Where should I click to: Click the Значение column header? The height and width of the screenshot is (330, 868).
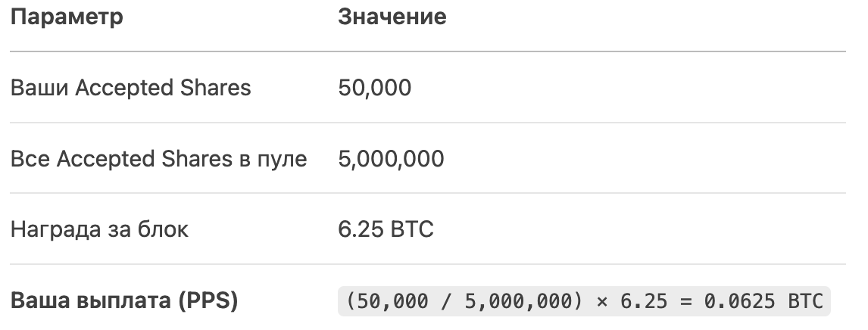(392, 17)
